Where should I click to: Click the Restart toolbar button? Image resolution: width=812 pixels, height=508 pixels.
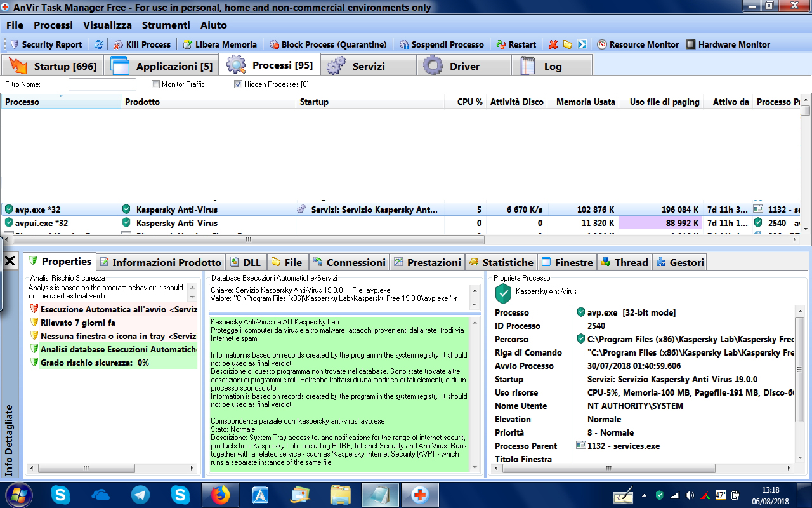516,44
